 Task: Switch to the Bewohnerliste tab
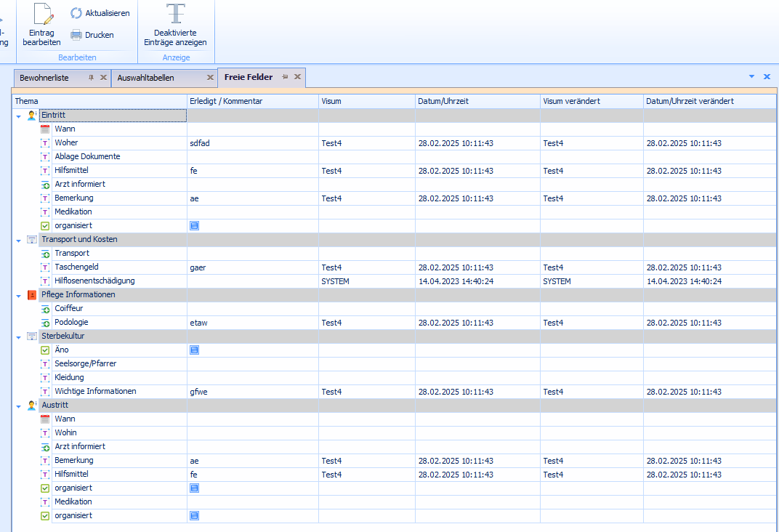(44, 78)
